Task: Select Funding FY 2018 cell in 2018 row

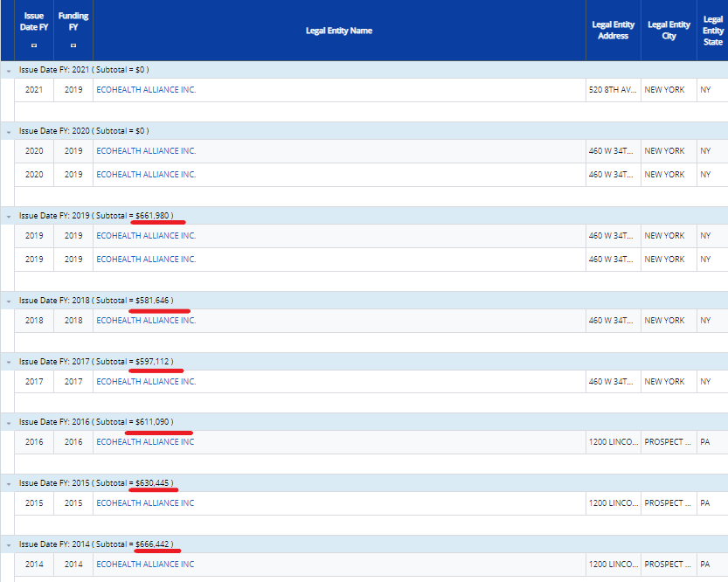Action: click(73, 320)
